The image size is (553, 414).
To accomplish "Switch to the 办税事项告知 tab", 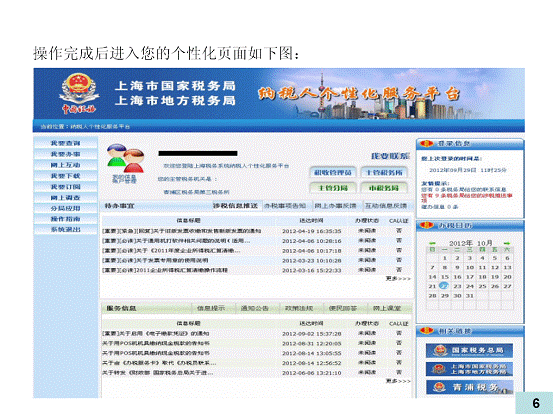I will click(285, 206).
